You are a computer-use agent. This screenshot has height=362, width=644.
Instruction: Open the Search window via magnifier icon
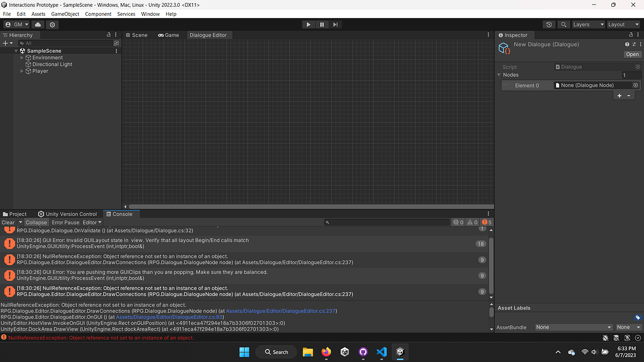click(x=563, y=25)
